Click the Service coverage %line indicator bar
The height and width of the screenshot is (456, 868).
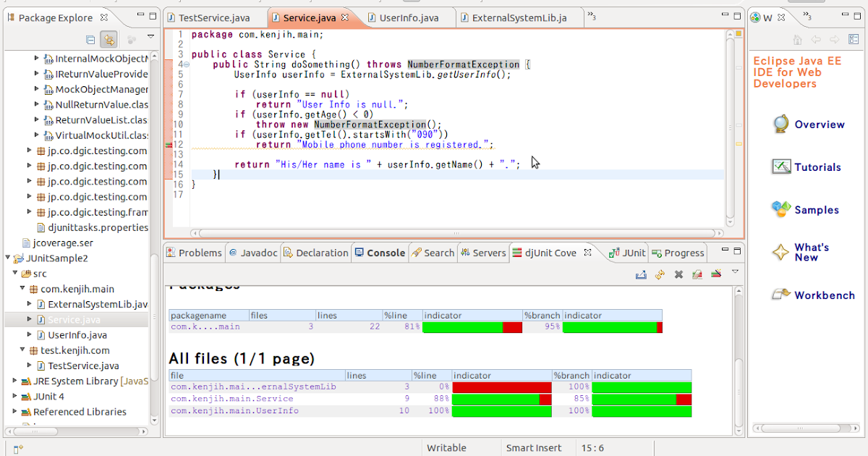[x=501, y=399]
